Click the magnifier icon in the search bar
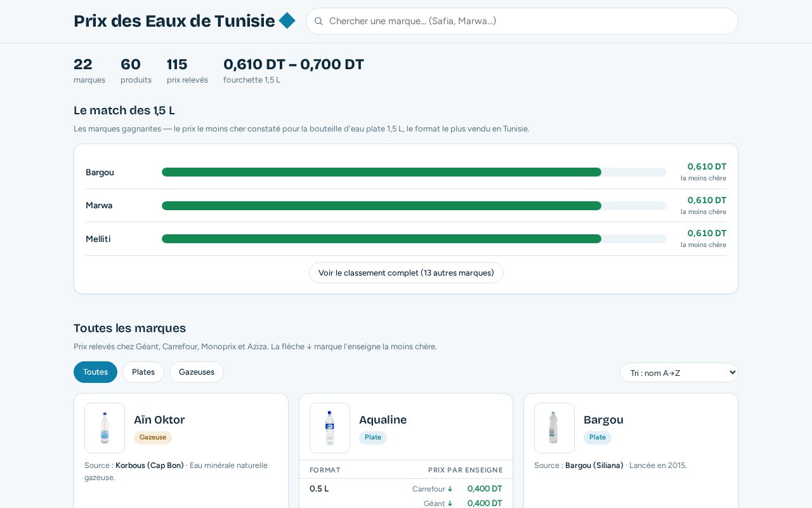This screenshot has width=812, height=508. coord(318,21)
